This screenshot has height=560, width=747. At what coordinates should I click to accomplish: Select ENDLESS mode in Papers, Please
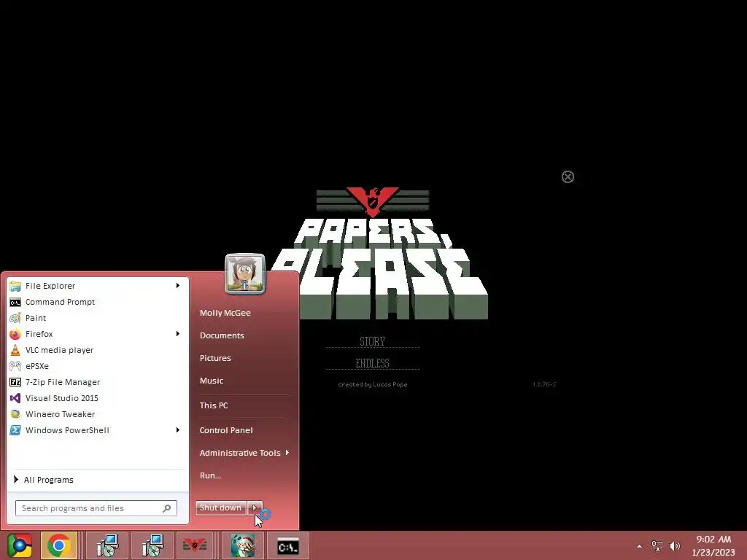pyautogui.click(x=373, y=363)
